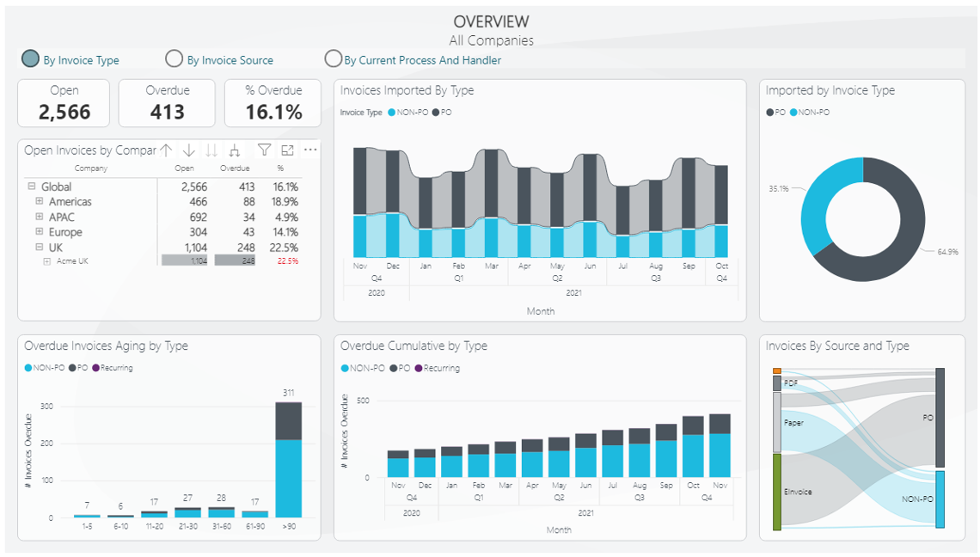Click the Overdue 413 card
Screen dimensions: 980x557
tap(167, 103)
